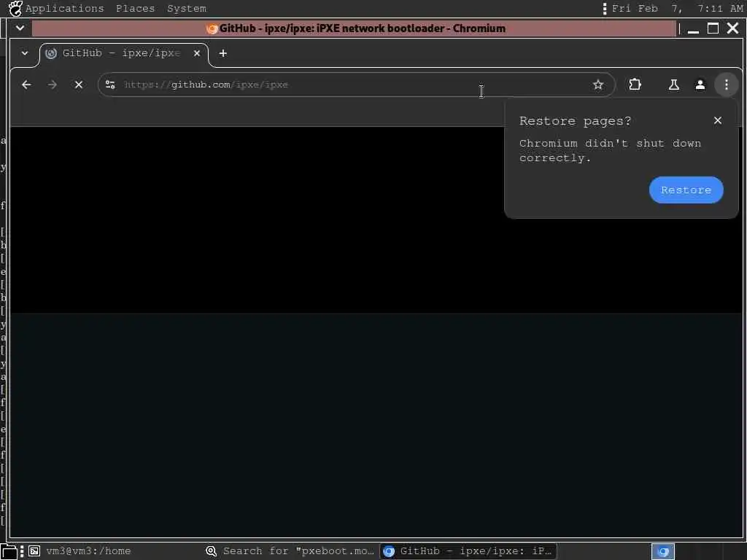
Task: Click the GNOME foot logo icon
Action: coord(15,8)
